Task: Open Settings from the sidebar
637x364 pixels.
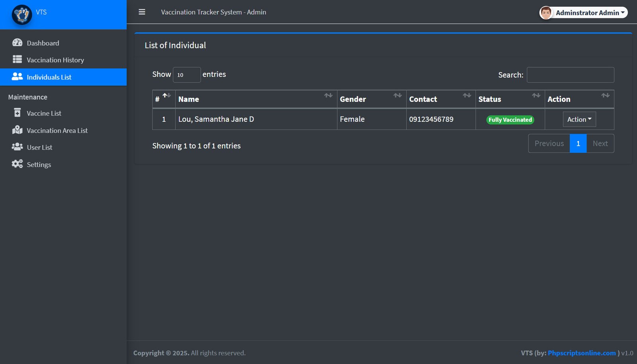Action: click(63, 165)
